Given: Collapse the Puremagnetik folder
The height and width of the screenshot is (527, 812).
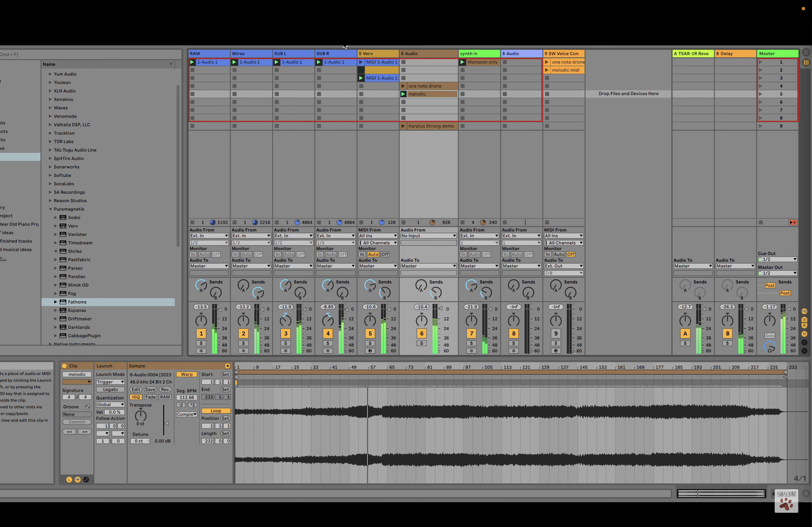Looking at the screenshot, I should [50, 209].
